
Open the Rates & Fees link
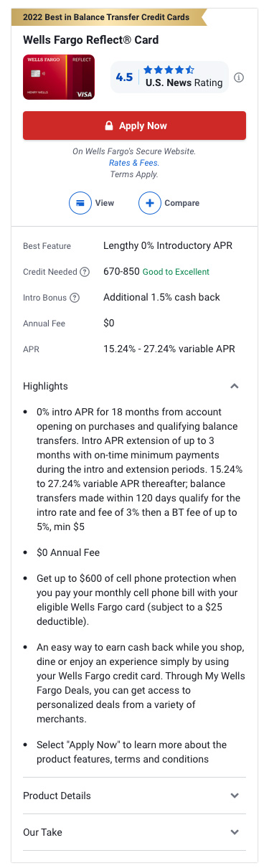click(x=134, y=163)
